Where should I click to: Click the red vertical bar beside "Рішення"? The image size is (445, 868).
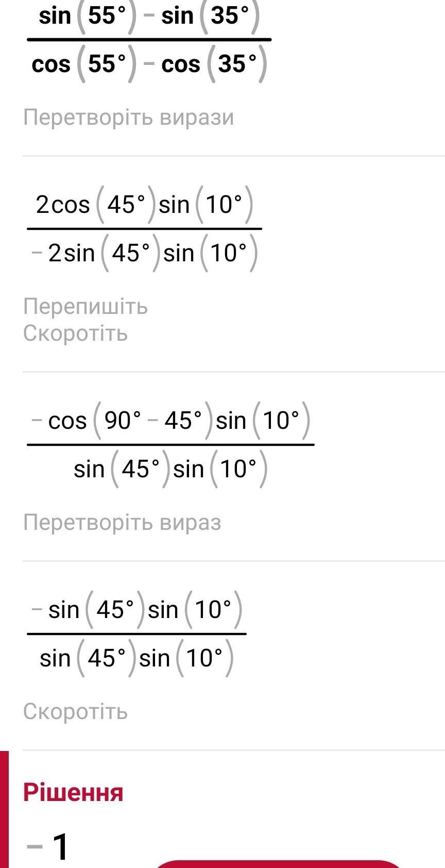pos(4,809)
